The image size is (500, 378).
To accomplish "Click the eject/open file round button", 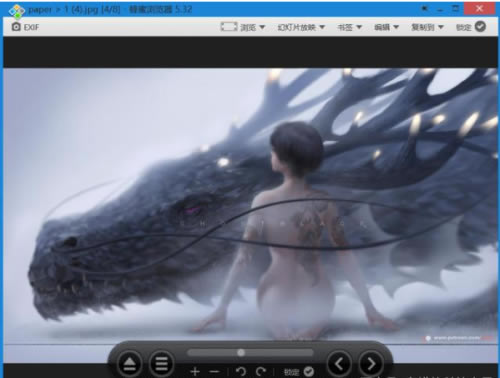I will coord(130,364).
